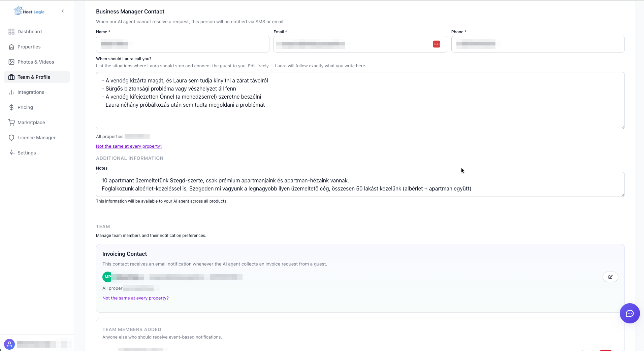Click the Name input field
Screen dimensions: 644x351
coord(183,44)
